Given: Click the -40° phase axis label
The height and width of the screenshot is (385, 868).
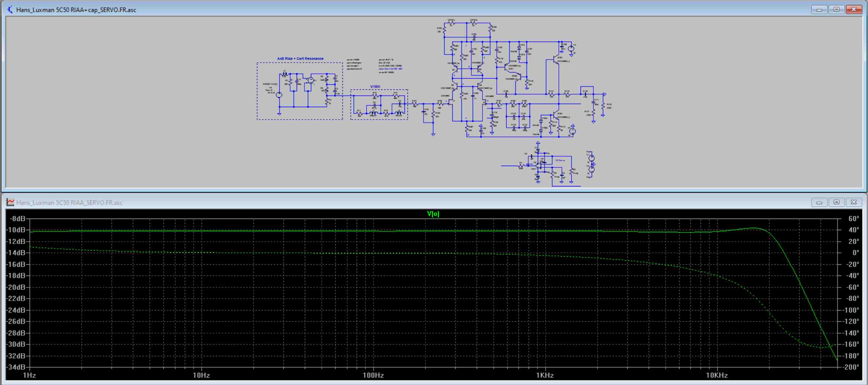Looking at the screenshot, I should click(852, 276).
